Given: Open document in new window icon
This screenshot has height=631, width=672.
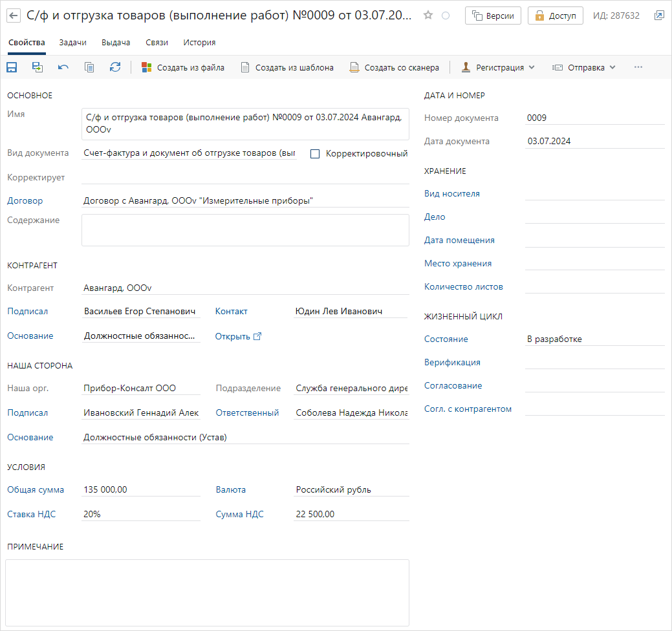Looking at the screenshot, I should coord(659,16).
